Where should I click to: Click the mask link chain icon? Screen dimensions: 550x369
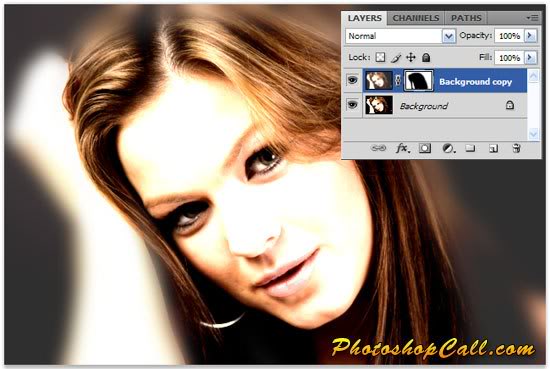[398, 81]
